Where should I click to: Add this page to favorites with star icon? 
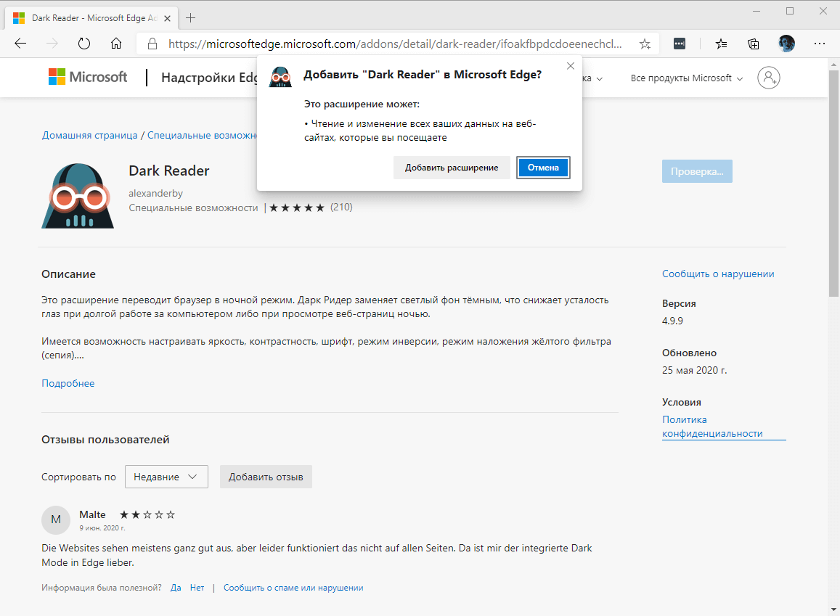(645, 44)
